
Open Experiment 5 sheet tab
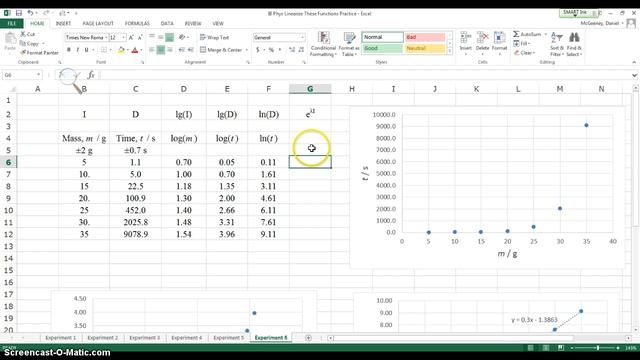tap(229, 338)
